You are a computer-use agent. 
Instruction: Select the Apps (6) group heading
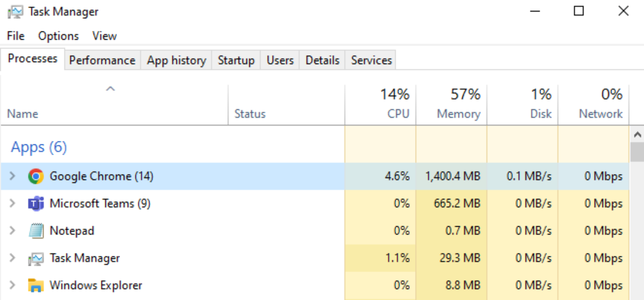pyautogui.click(x=39, y=147)
